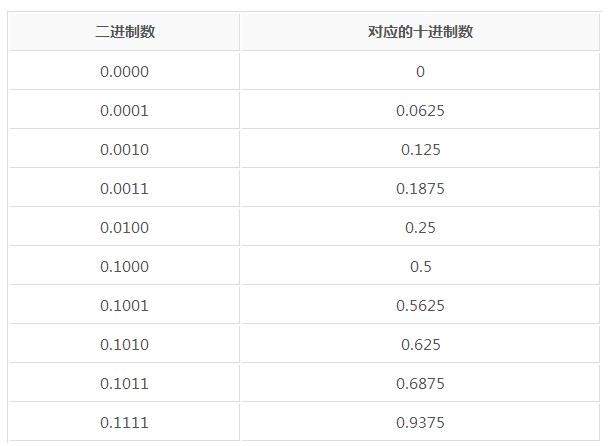The height and width of the screenshot is (446, 613).
Task: Click the decimal value 0.125
Action: 420,149
